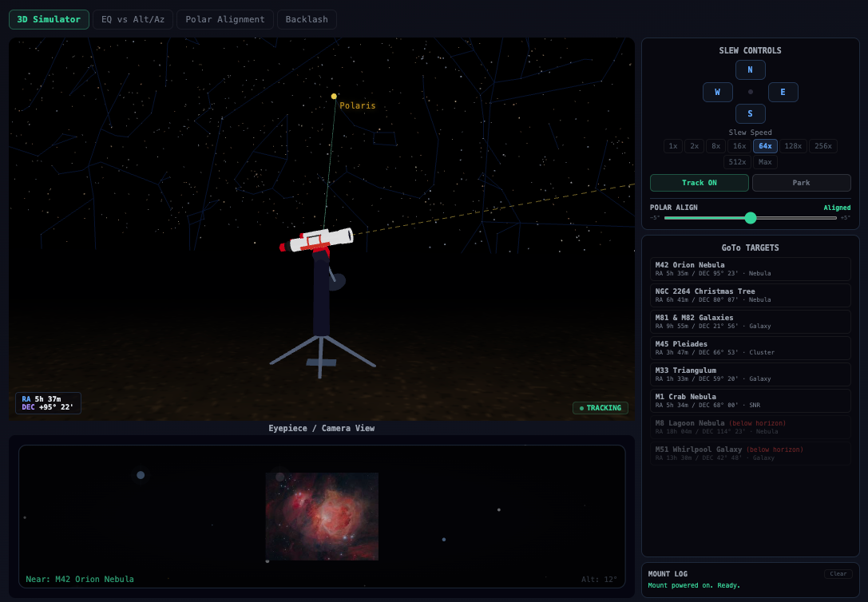
Task: Select M1 Crab Nebula as GoTo target
Action: (750, 400)
